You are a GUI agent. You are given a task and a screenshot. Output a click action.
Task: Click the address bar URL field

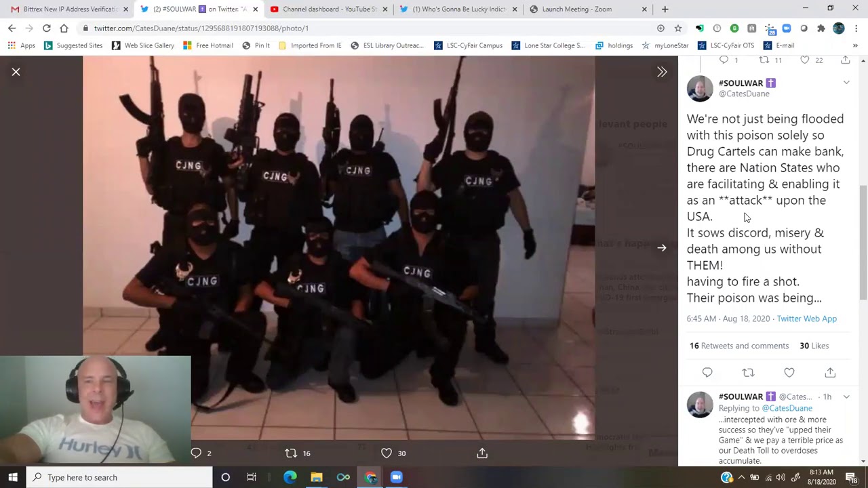366,28
